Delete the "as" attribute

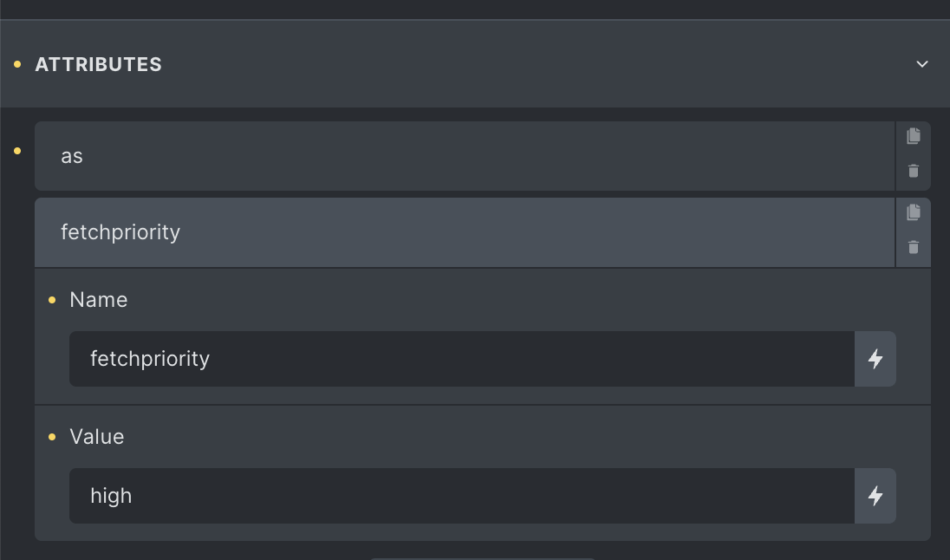click(x=913, y=171)
